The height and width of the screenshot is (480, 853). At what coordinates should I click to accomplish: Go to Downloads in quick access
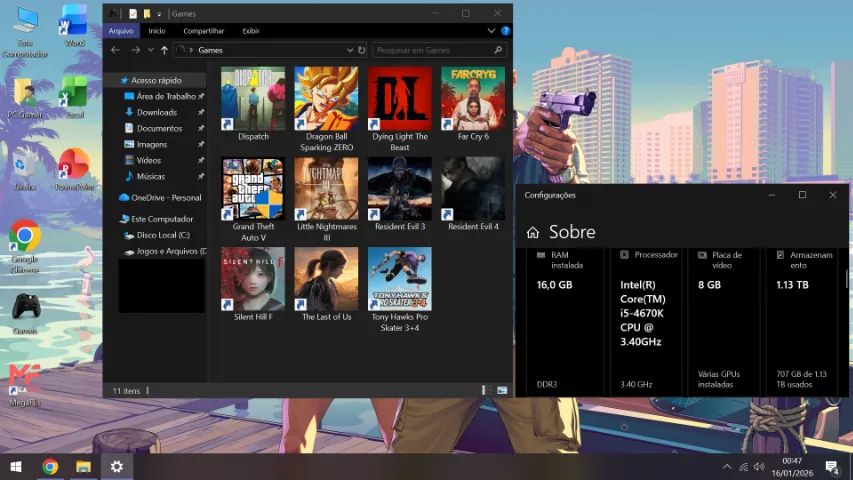156,112
